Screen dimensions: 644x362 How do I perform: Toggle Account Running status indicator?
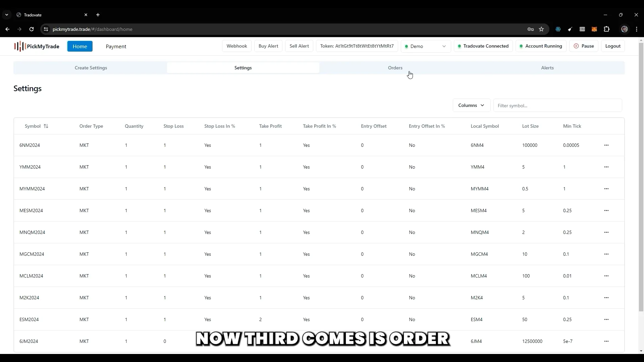click(x=540, y=46)
